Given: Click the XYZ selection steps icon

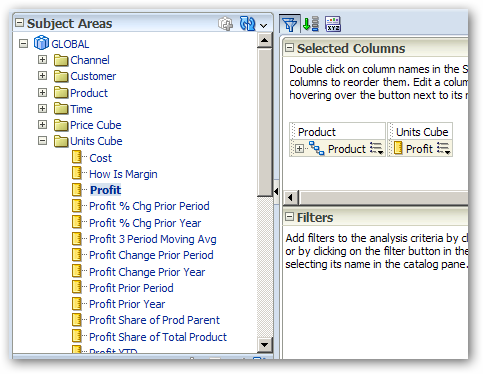Looking at the screenshot, I should (x=333, y=24).
